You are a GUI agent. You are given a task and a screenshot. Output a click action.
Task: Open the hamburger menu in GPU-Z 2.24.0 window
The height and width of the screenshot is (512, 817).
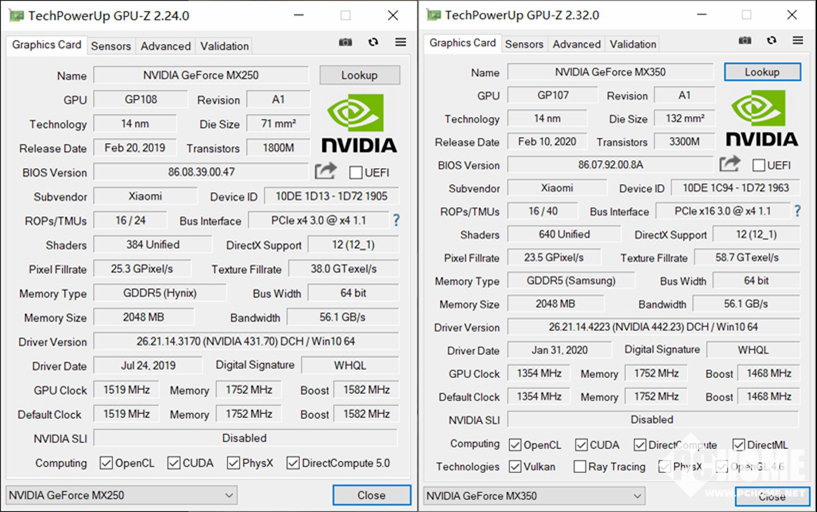400,42
